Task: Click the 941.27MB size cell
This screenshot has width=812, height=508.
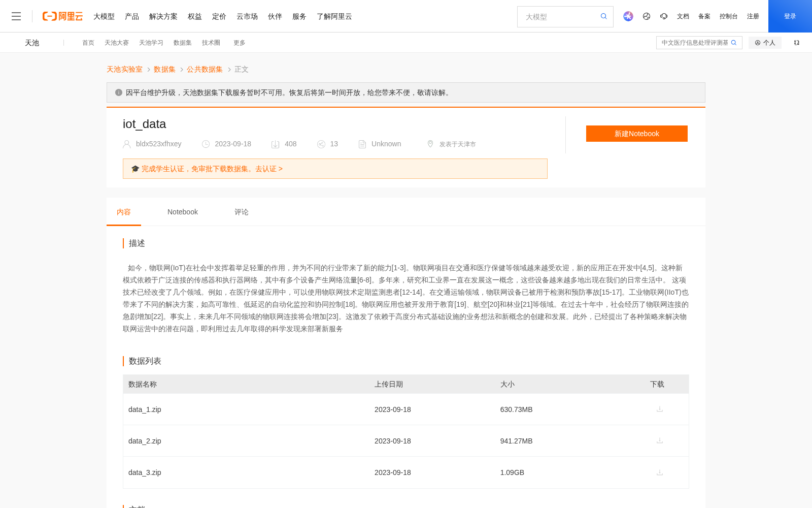Action: pos(516,441)
